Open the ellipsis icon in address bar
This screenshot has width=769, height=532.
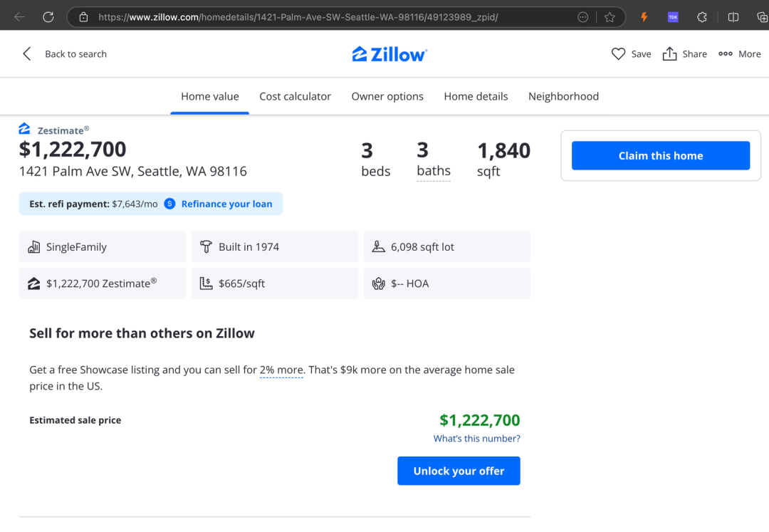tap(582, 17)
